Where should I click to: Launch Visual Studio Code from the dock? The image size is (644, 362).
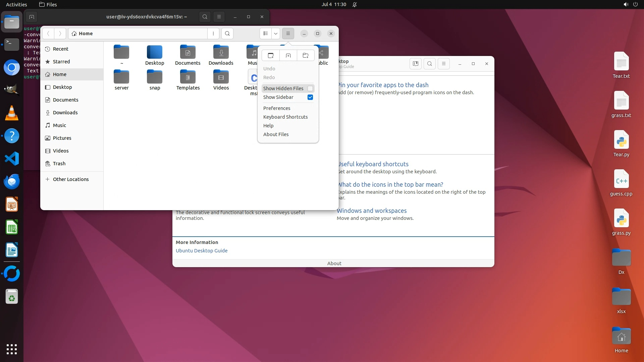click(x=12, y=159)
